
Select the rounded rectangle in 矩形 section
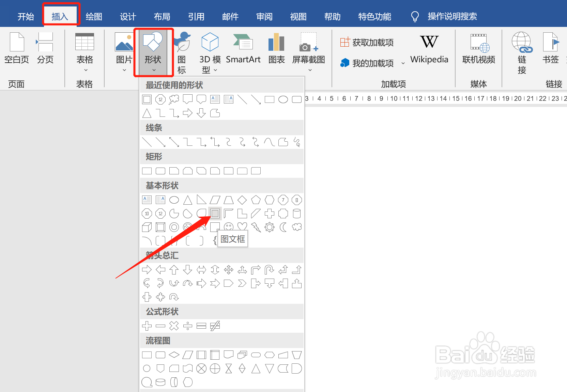pyautogui.click(x=160, y=171)
